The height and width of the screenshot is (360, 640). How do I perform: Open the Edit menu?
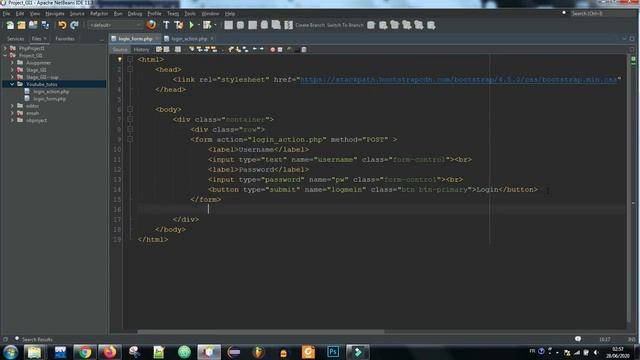(20, 13)
